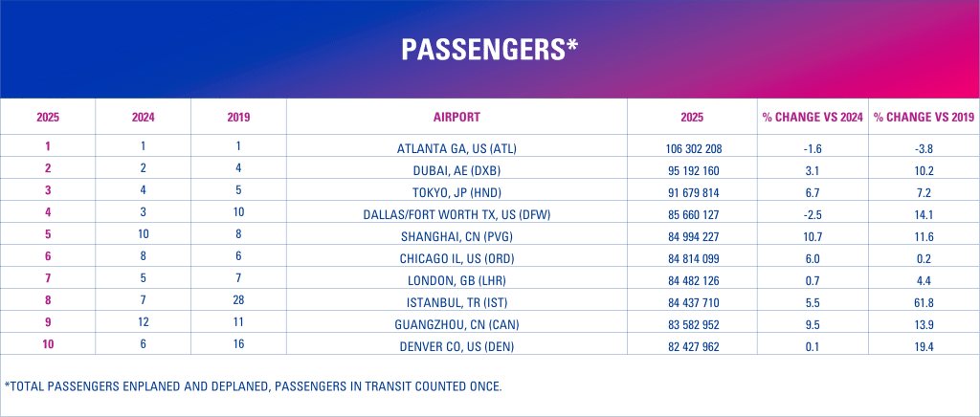Click the PASSENGERS* title heading
This screenshot has height=417, width=980.
489,50
